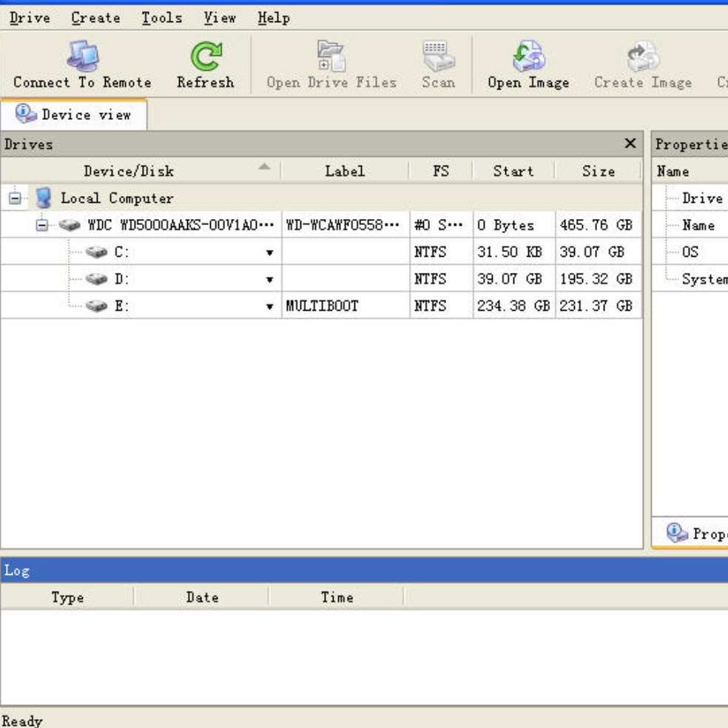The image size is (728, 728).
Task: Click the Connect To Remote toolbar icon
Action: tap(82, 56)
